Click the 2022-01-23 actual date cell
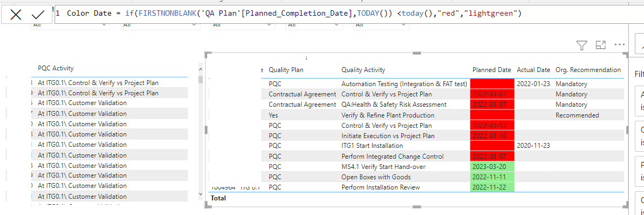Image resolution: width=644 pixels, height=215 pixels. pyautogui.click(x=534, y=84)
